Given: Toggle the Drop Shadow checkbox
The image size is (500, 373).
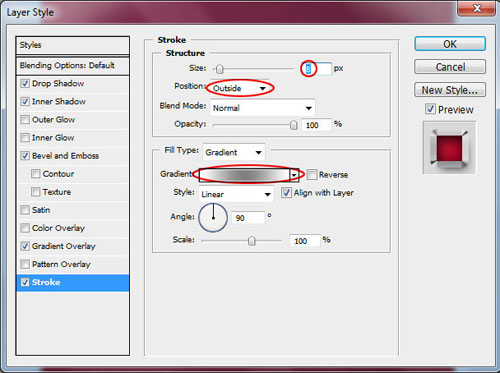Looking at the screenshot, I should (x=25, y=83).
